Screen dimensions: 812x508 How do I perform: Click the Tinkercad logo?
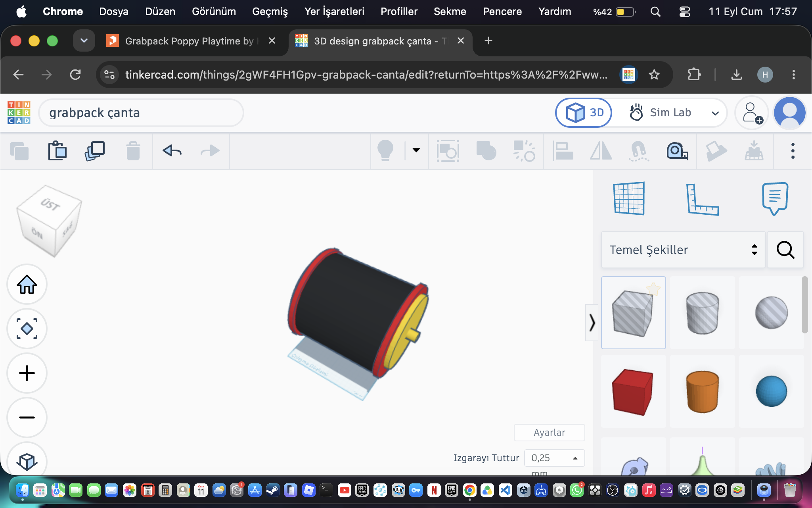point(19,113)
